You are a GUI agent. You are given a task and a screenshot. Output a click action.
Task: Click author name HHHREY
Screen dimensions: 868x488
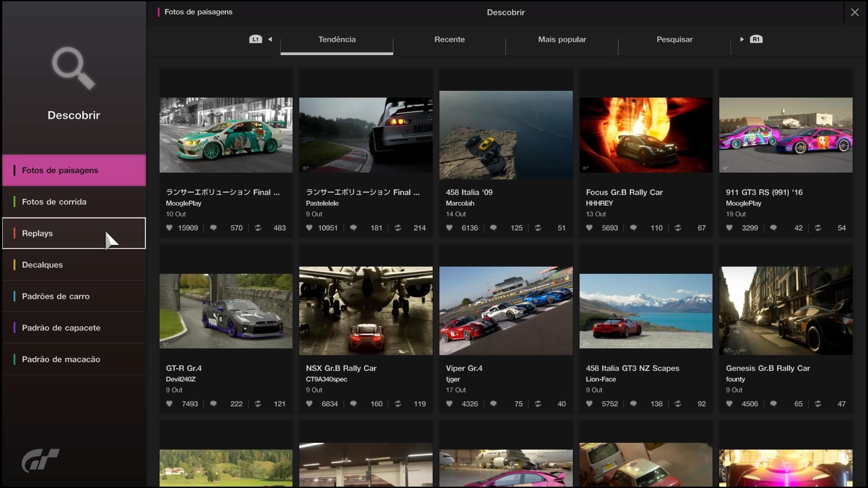599,203
